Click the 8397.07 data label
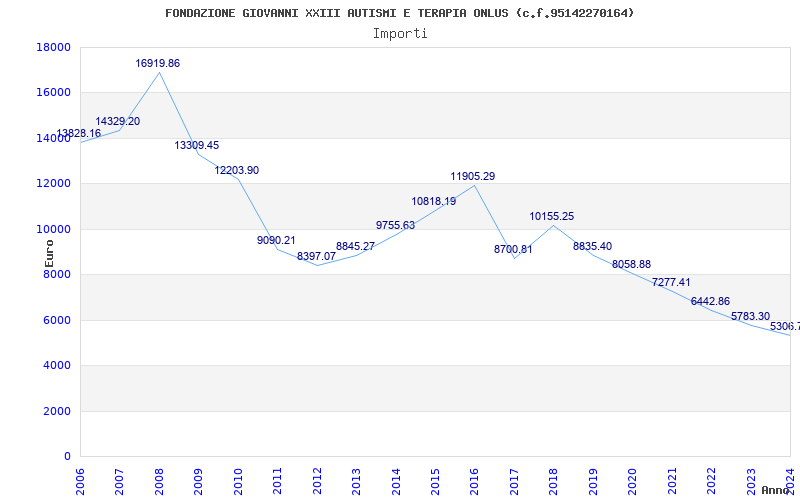The image size is (800, 500). [x=316, y=256]
